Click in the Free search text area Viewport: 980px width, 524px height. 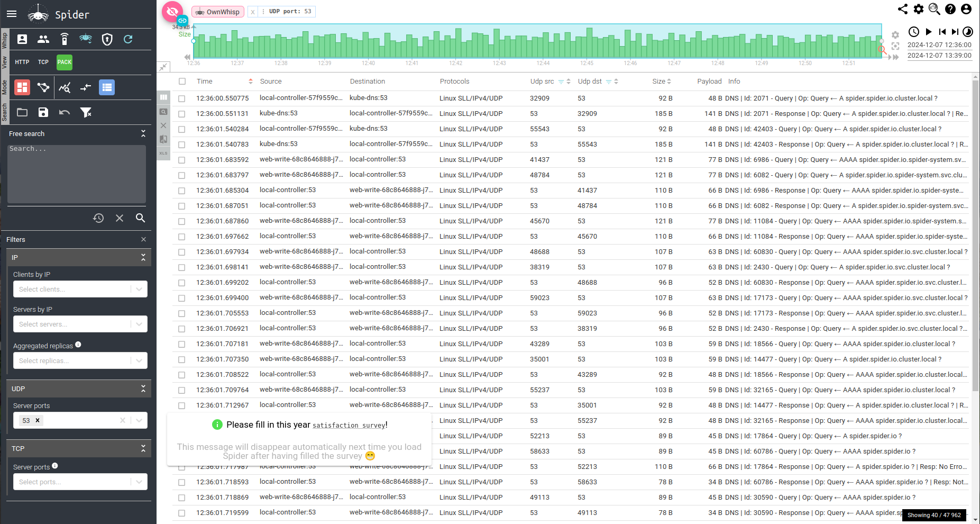point(77,174)
